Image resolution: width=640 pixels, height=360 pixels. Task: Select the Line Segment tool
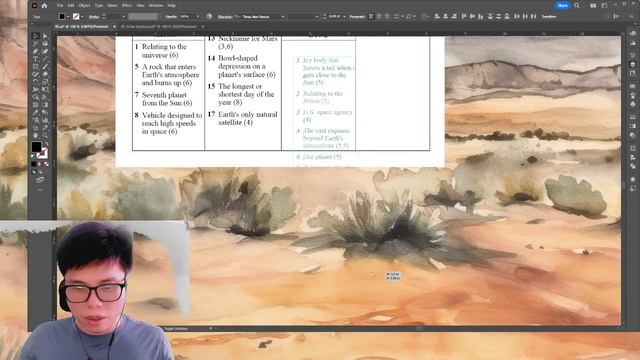point(45,59)
